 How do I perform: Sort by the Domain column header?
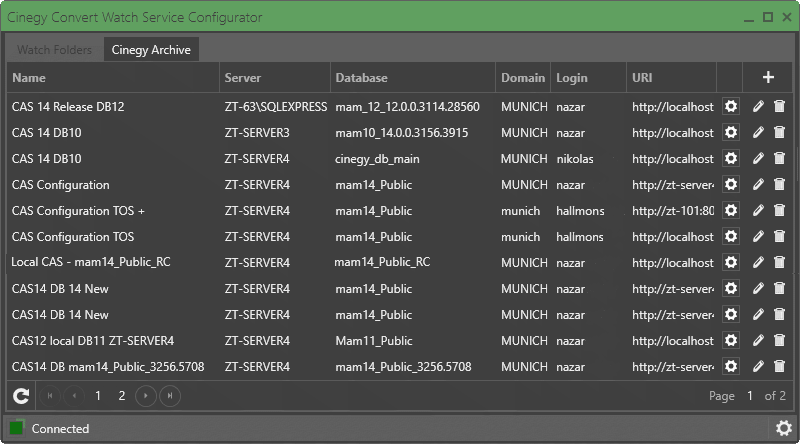coord(523,78)
